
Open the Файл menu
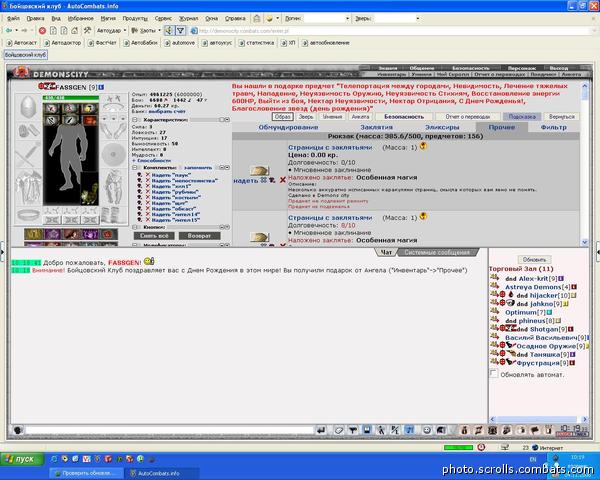[x=13, y=18]
